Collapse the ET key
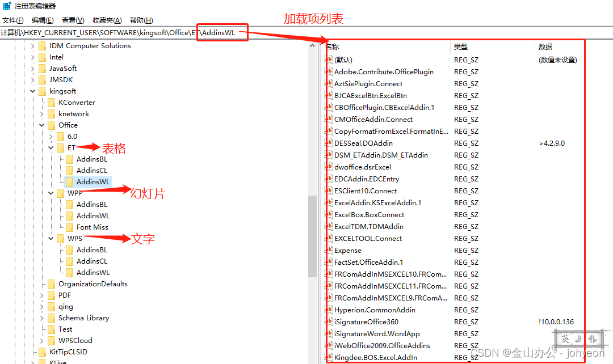Image resolution: width=613 pixels, height=364 pixels. click(51, 148)
